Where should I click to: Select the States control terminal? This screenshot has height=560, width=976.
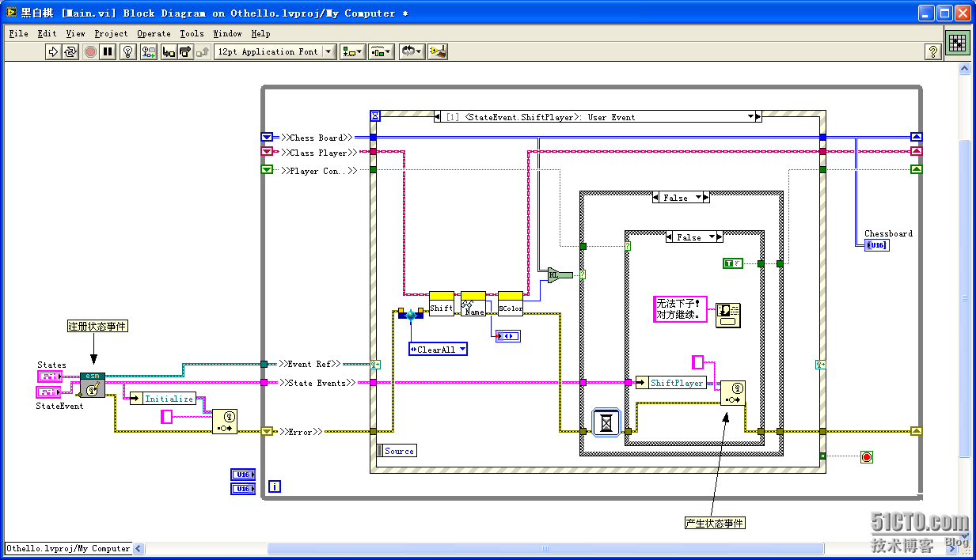click(x=50, y=376)
